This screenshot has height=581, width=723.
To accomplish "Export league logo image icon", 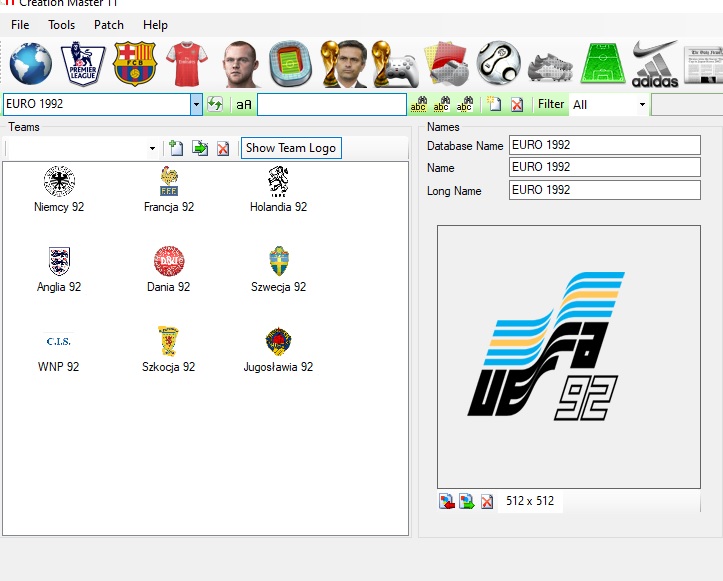I will coord(467,501).
